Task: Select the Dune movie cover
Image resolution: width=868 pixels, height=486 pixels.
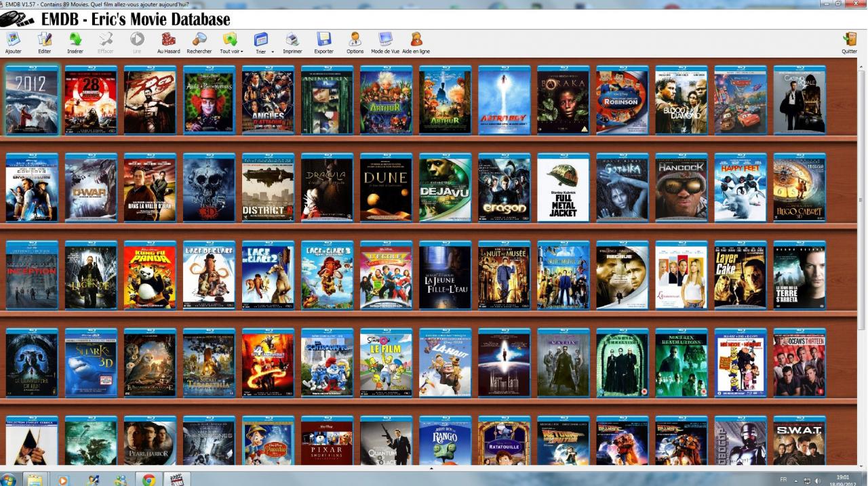Action: (386, 188)
